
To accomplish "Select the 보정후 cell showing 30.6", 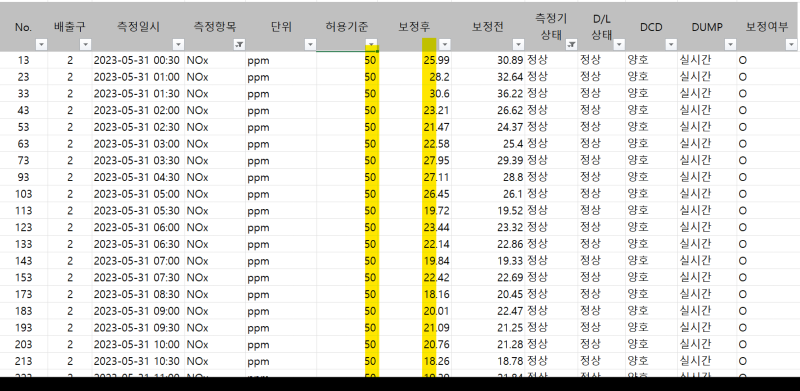I will pyautogui.click(x=414, y=94).
